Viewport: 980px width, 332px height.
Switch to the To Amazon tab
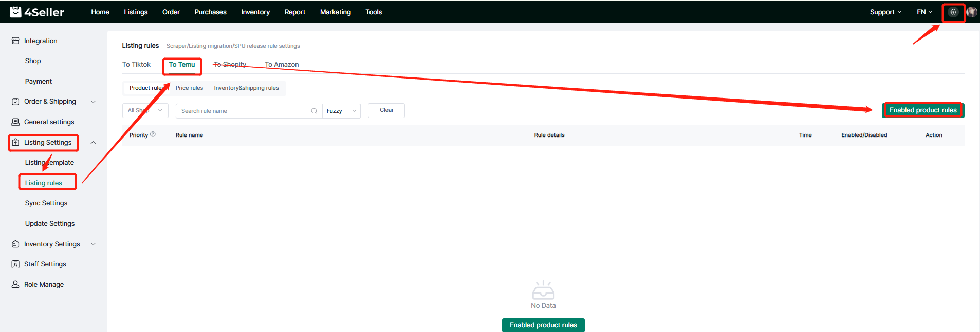pos(282,64)
